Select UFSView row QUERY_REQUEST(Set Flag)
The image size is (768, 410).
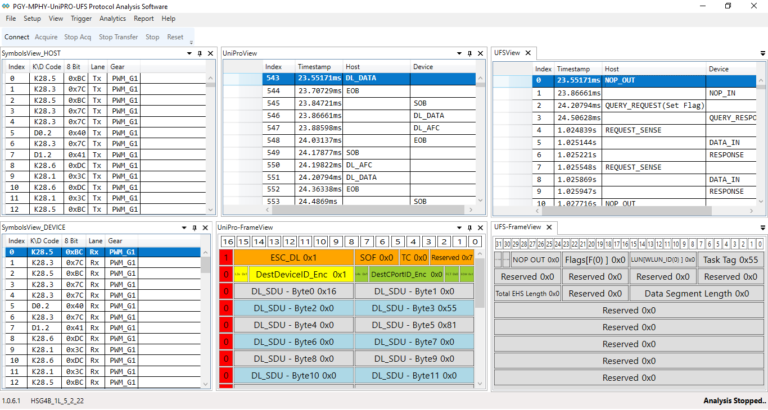(x=646, y=105)
